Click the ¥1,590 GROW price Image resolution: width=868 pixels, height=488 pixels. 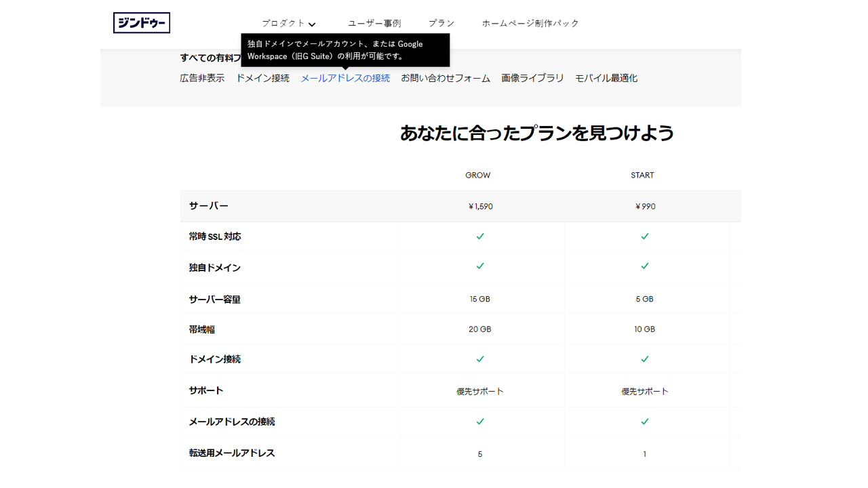(x=481, y=206)
